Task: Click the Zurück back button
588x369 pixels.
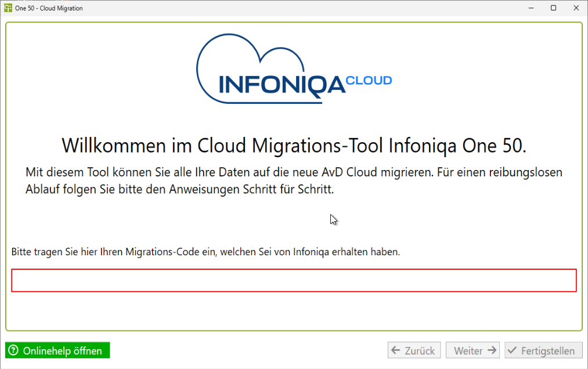Action: pyautogui.click(x=414, y=350)
